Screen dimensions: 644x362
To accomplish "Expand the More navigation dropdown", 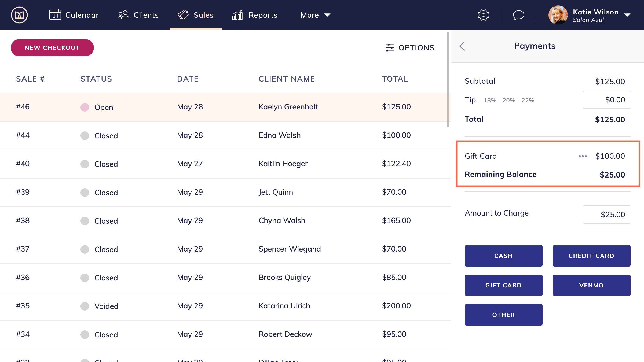I will [x=315, y=15].
